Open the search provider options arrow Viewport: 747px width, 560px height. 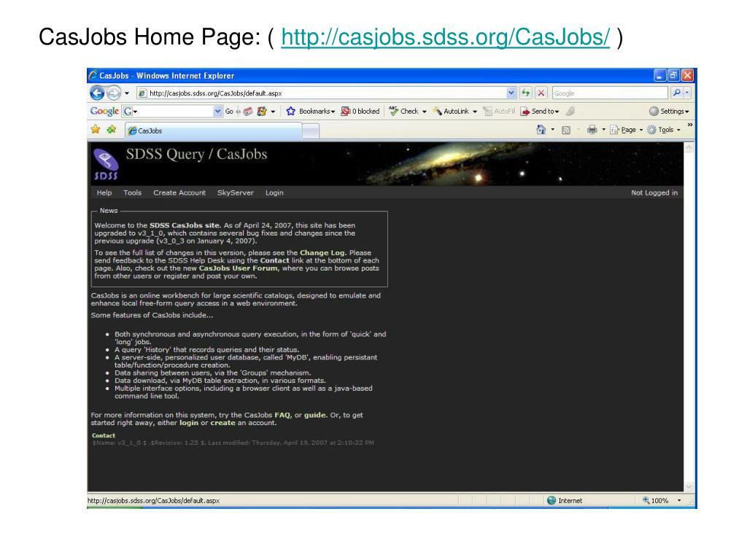[687, 93]
